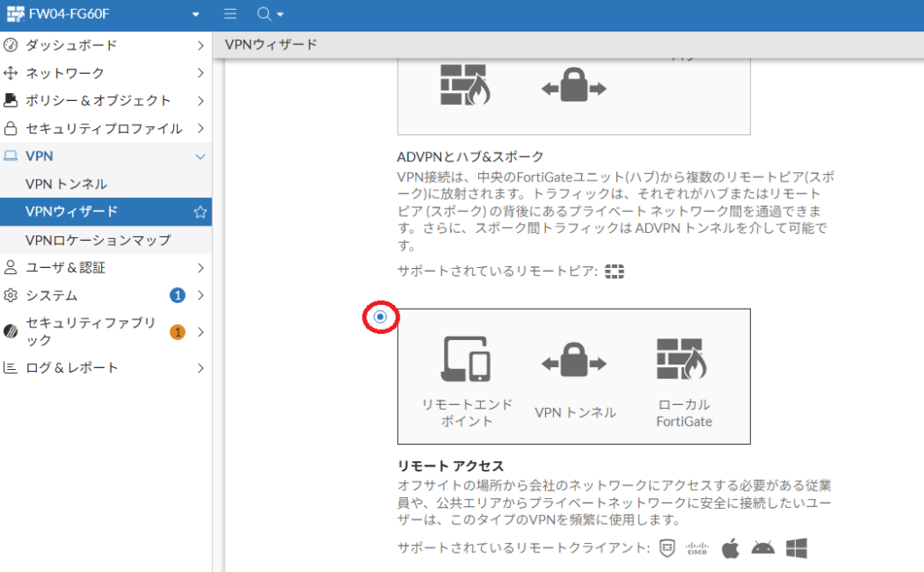
Task: Expand the システム menu chevron
Action: (x=200, y=295)
